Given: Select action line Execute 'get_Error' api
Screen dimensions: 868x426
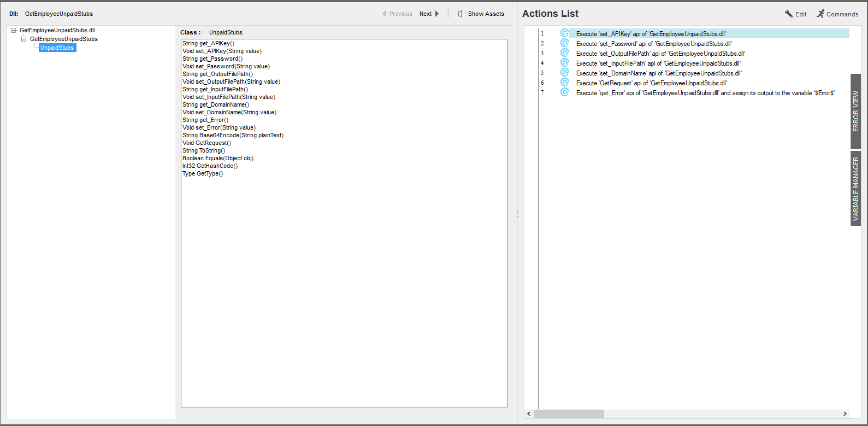Looking at the screenshot, I should click(705, 93).
